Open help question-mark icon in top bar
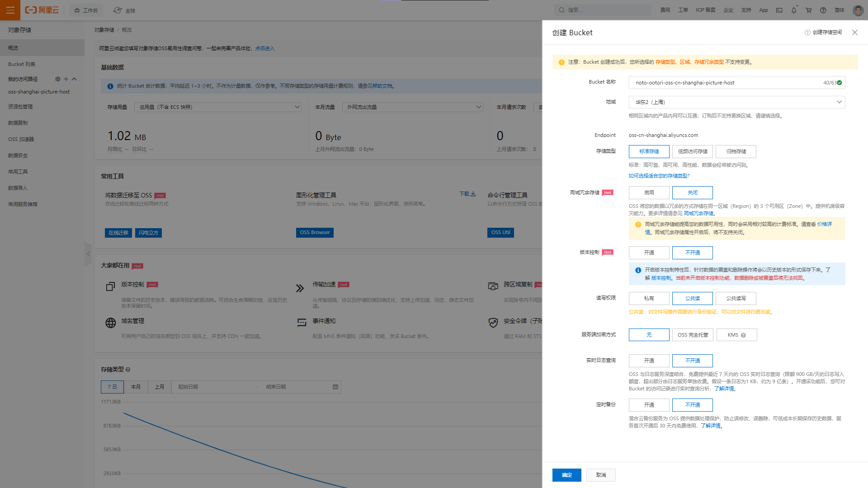Screen dimensions: 868x488 823,10
